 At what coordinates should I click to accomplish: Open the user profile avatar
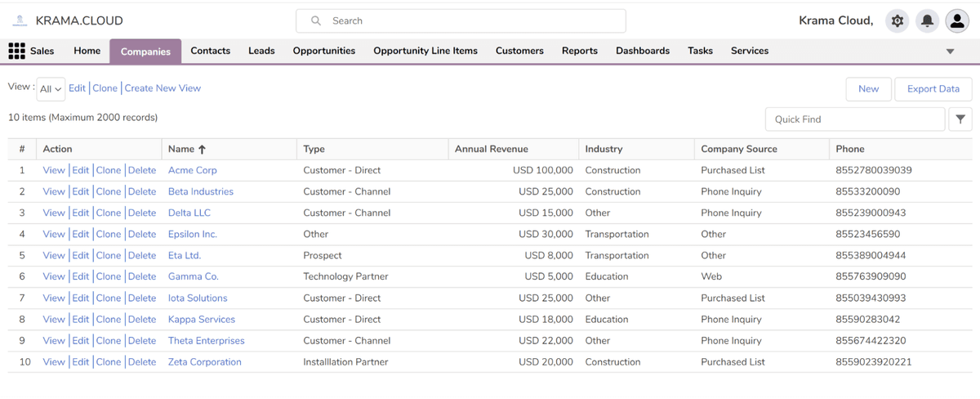pyautogui.click(x=956, y=21)
